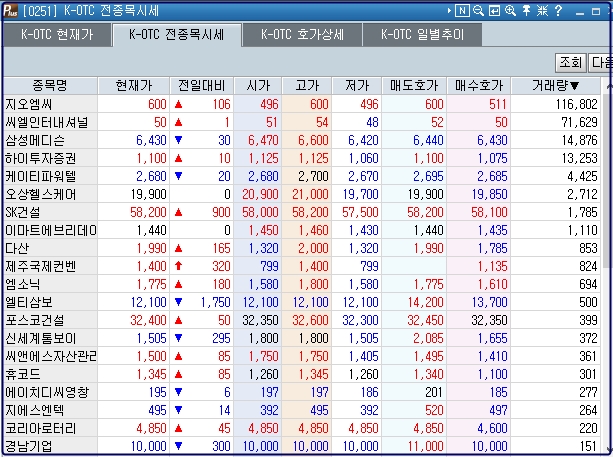The height and width of the screenshot is (457, 613).
Task: Sort by the 거래량 column header
Action: 556,86
